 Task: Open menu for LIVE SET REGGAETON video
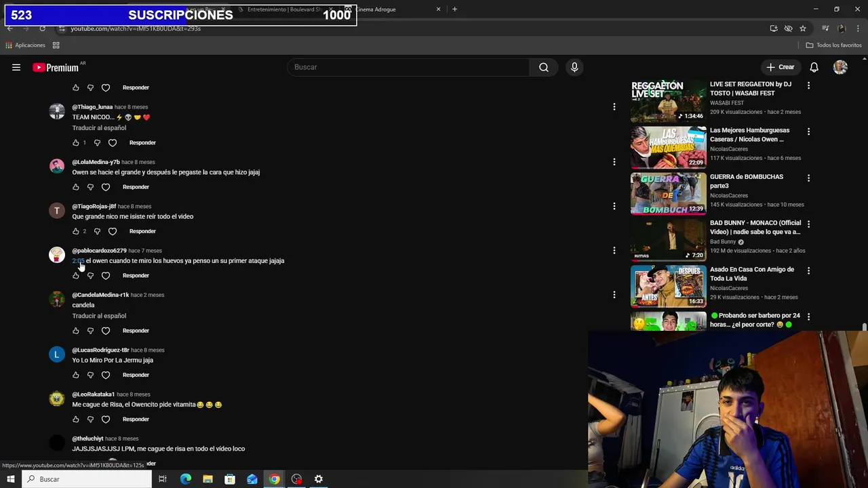(x=808, y=85)
